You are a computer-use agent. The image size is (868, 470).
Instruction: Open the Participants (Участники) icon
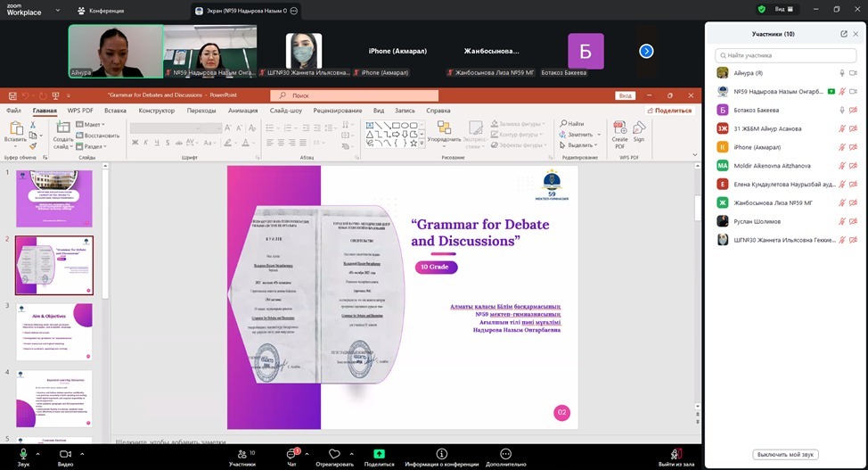240,455
